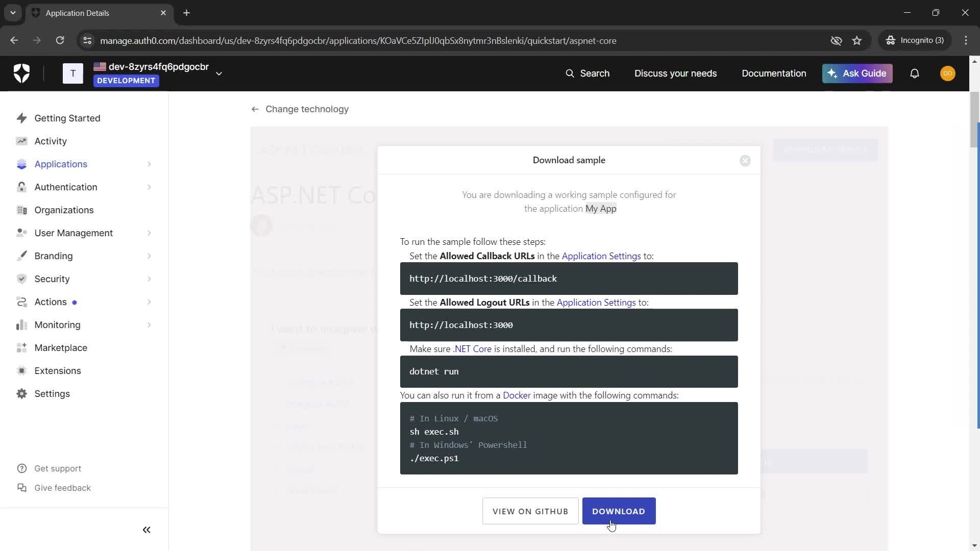Click the Actions flow icon
980x551 pixels.
pos(21,302)
